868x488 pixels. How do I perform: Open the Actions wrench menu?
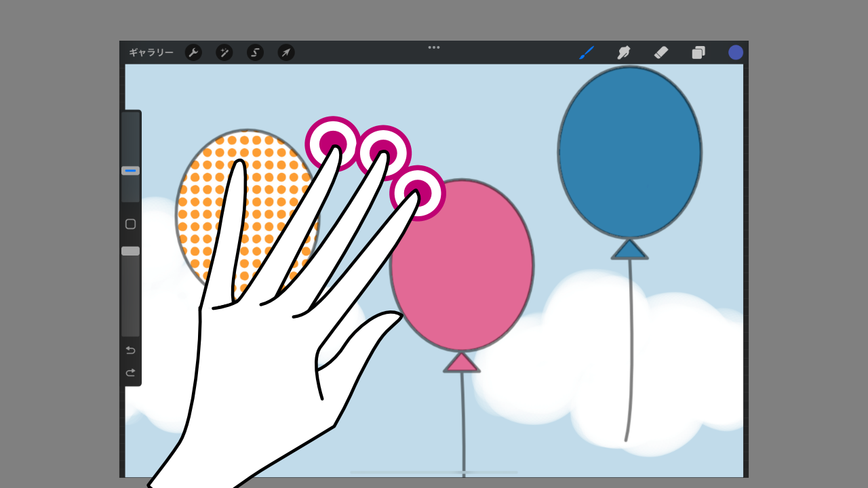[x=193, y=53]
